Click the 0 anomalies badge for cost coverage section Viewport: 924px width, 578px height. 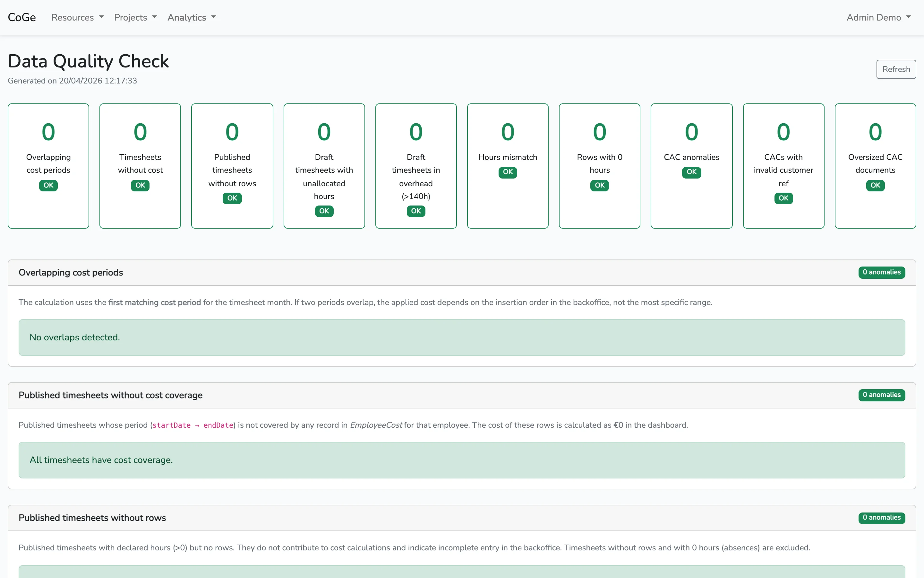(x=882, y=395)
